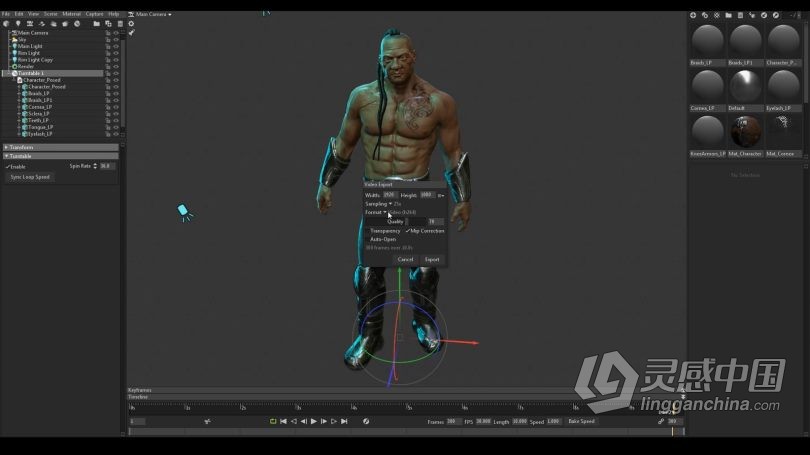Image resolution: width=810 pixels, height=455 pixels.
Task: Jump to first frame in timeline controls
Action: point(283,421)
